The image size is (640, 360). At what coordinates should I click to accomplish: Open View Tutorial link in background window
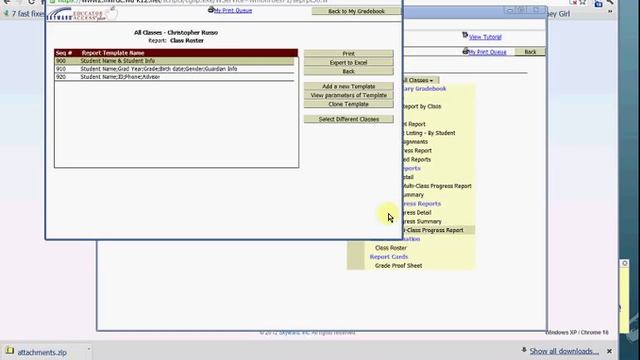[x=485, y=37]
